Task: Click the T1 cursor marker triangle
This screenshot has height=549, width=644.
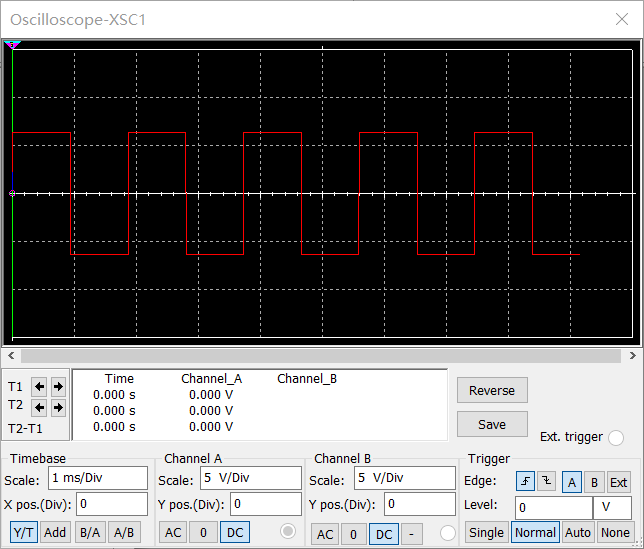Action: tap(12, 45)
